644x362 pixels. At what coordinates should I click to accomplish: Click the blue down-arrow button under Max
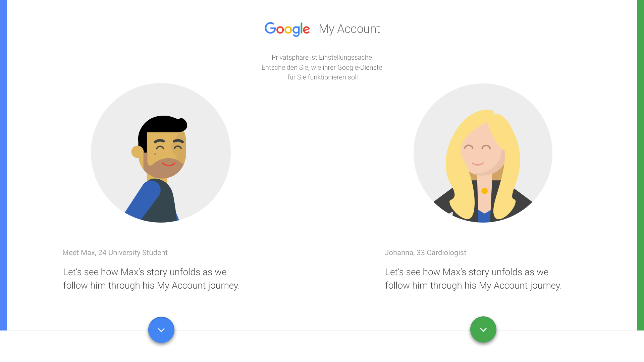tap(161, 330)
